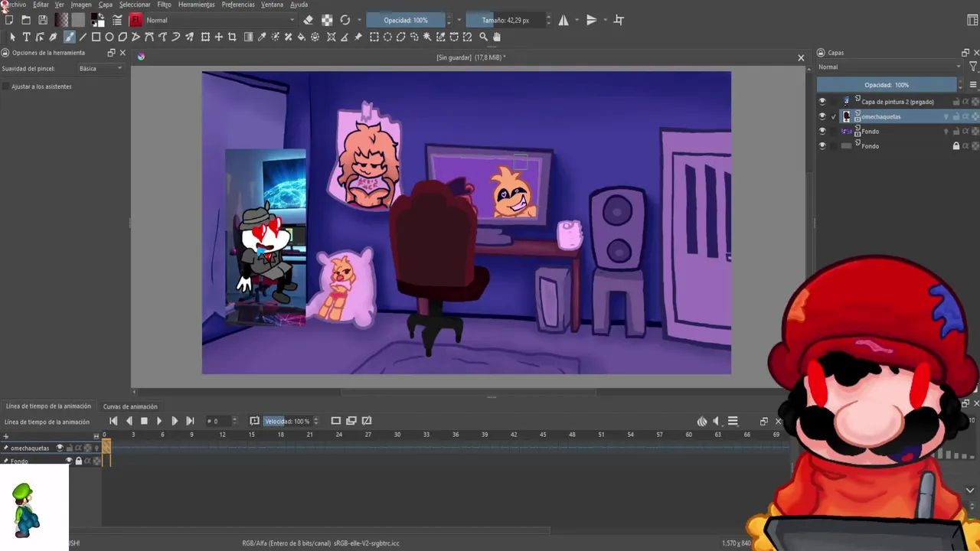Select the Text tool
Screen dimensions: 980x551
pyautogui.click(x=26, y=37)
